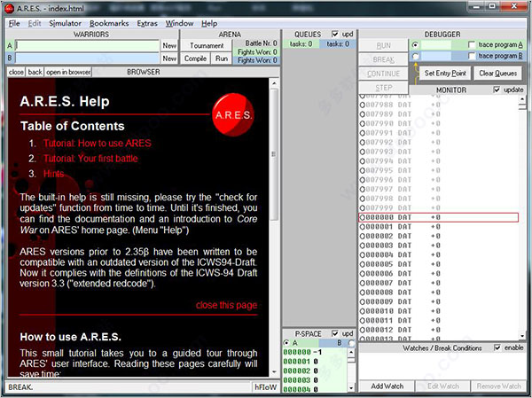This screenshot has width=532, height=398.
Task: Open Tutorial: How to use ARES link
Action: pos(98,144)
